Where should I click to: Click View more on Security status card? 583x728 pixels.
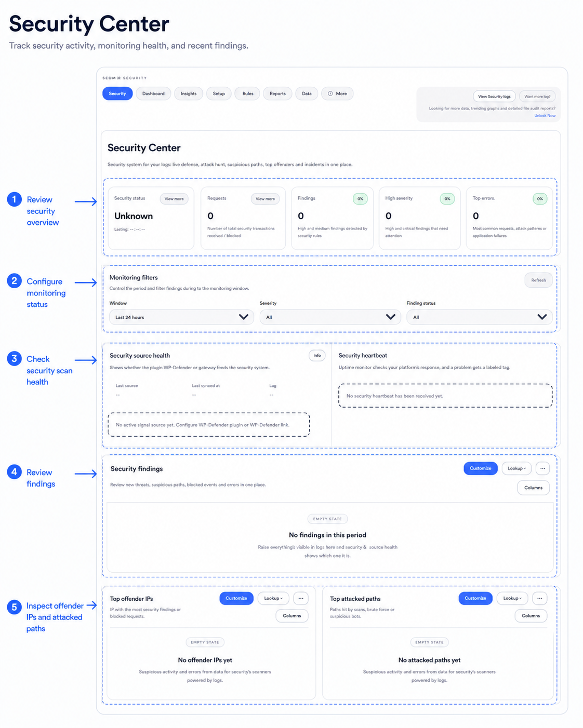tap(174, 199)
